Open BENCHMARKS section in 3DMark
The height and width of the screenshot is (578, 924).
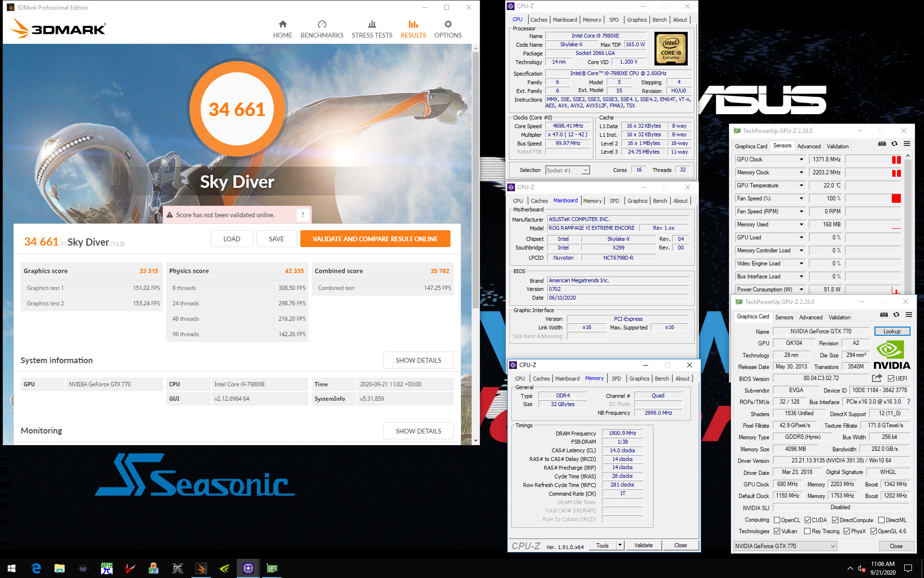coord(322,29)
